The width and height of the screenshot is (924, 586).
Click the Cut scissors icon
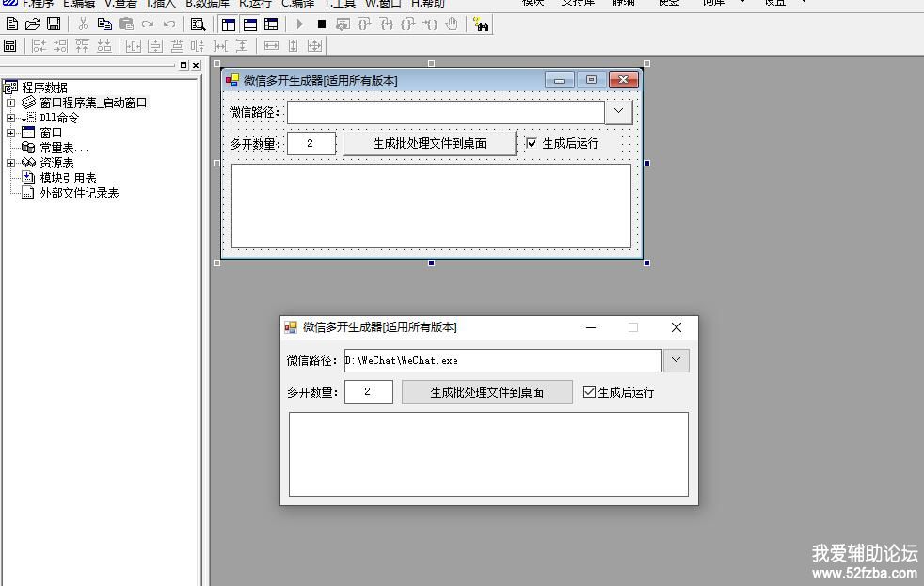coord(83,24)
